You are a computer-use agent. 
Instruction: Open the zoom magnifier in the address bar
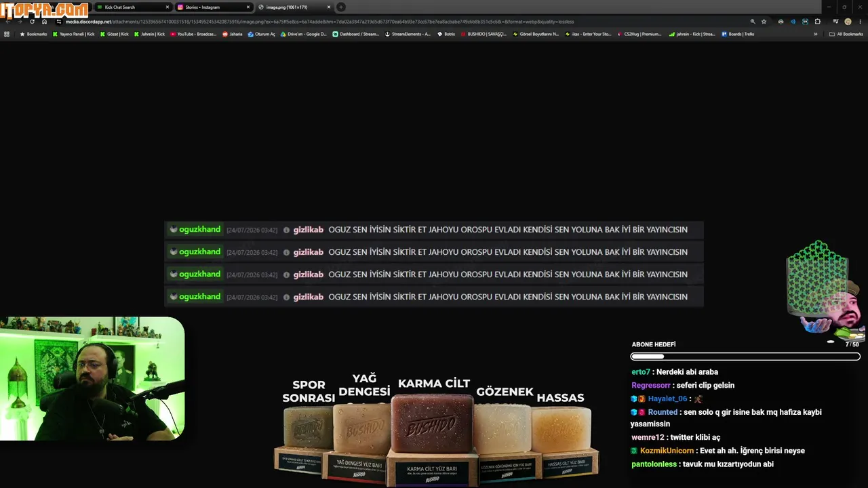753,22
